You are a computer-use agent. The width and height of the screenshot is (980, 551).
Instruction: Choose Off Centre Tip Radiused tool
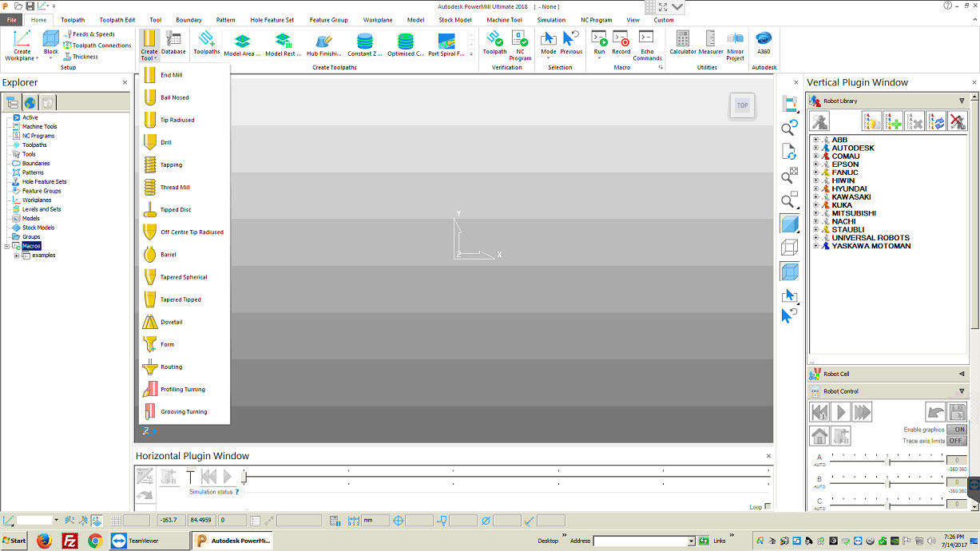point(184,232)
